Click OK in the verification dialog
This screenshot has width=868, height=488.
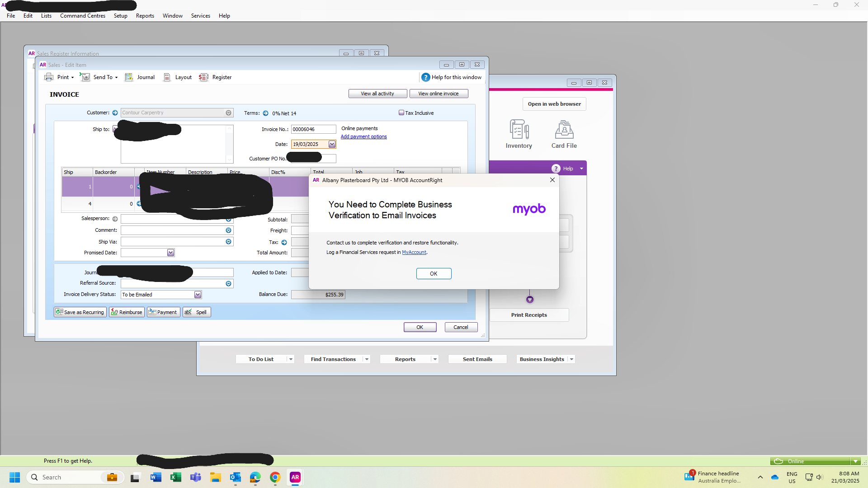[433, 273]
